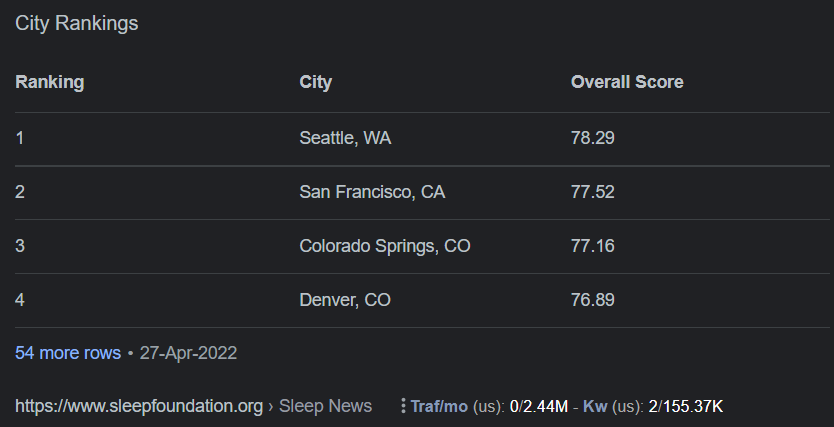Click the City Rankings heading
The width and height of the screenshot is (834, 427).
pos(77,23)
